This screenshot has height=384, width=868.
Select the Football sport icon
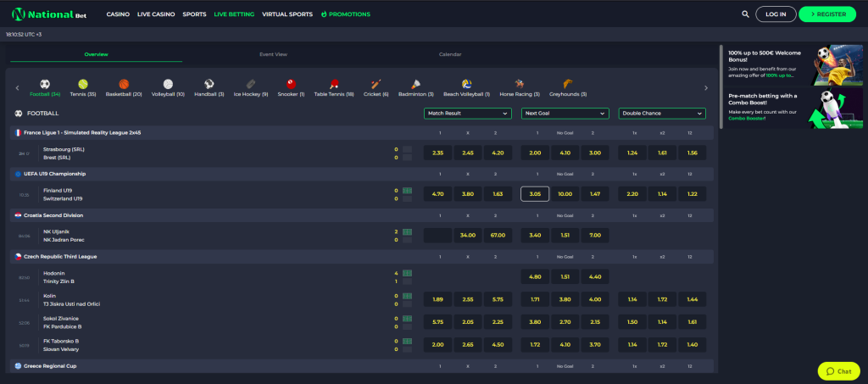coord(45,84)
